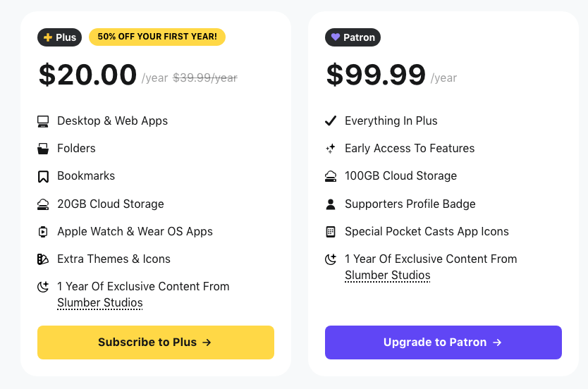Viewport: 588px width, 389px height.
Task: Click the $99.99 Patron price
Action: coord(376,75)
